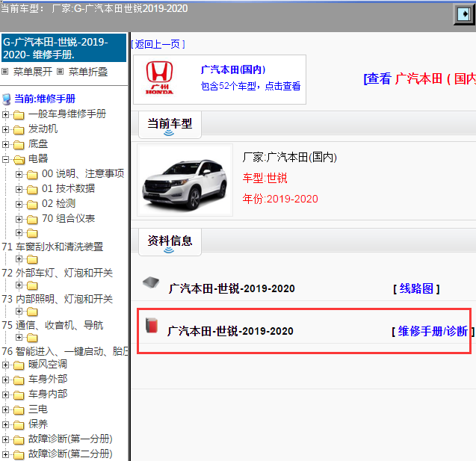Select the 故障诊断(第一分册) tree item
The image size is (476, 461).
(x=70, y=439)
